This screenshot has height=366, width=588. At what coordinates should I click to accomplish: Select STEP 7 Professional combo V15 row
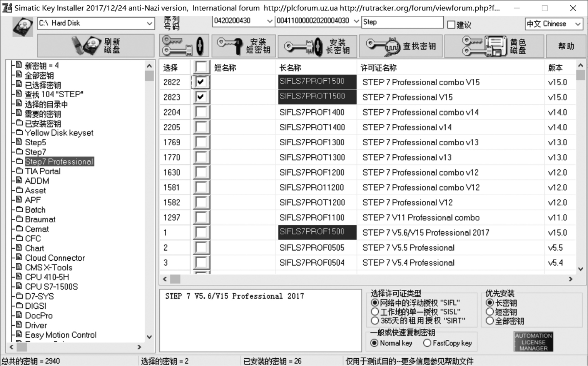[368, 82]
